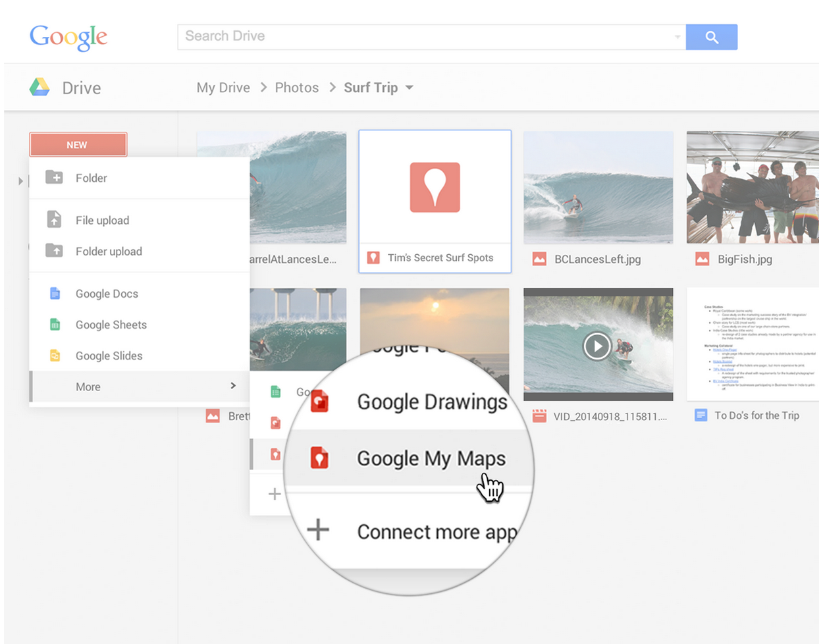
Task: Click the To Do's for the Trip file name
Action: coord(757,415)
